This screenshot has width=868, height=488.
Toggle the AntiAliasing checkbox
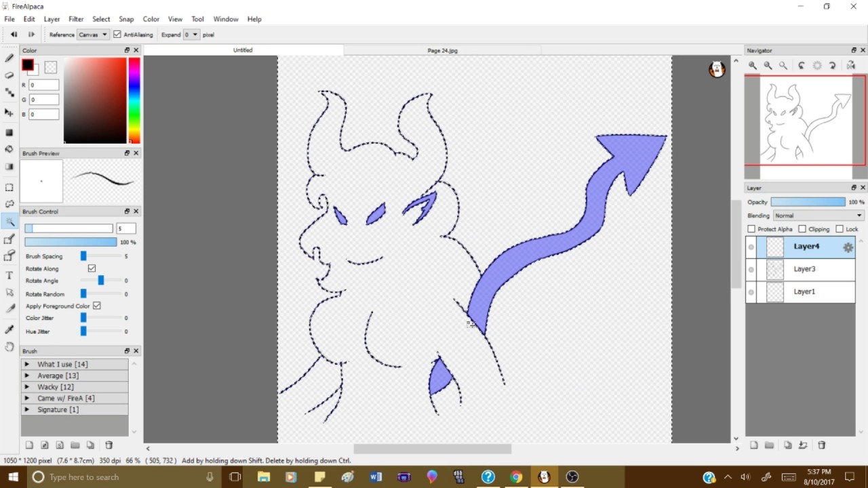pos(117,35)
